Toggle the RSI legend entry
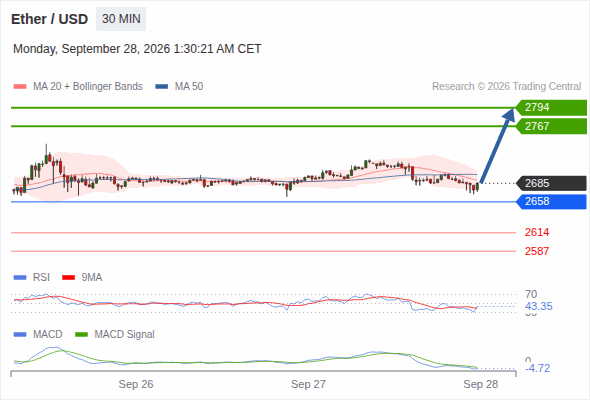 (32, 277)
